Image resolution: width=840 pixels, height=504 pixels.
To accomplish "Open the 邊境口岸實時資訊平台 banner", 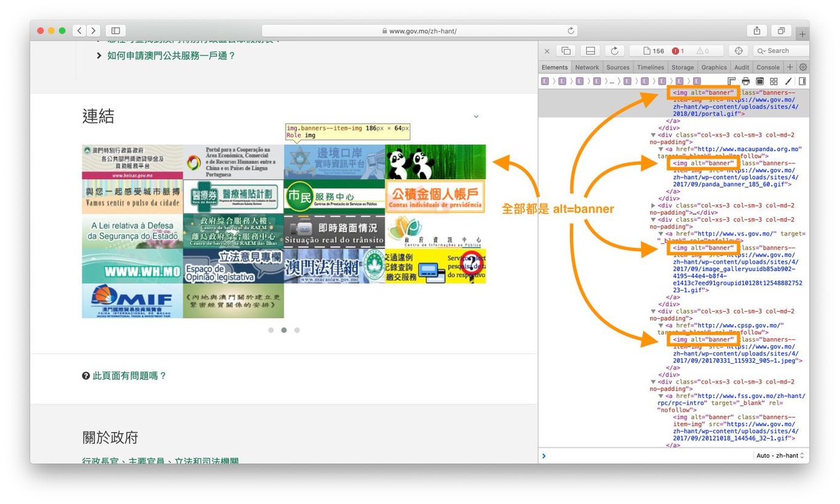I will 335,162.
